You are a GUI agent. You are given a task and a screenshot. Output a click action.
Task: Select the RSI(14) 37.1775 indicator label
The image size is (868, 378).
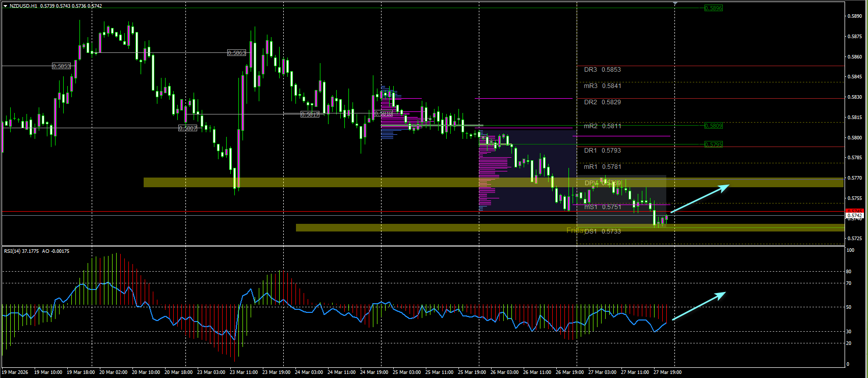coord(21,251)
